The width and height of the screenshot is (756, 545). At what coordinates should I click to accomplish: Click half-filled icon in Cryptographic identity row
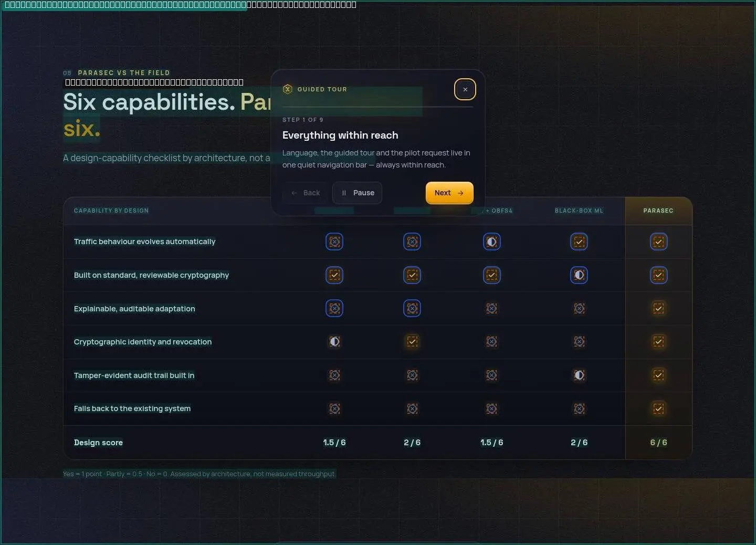tap(334, 342)
